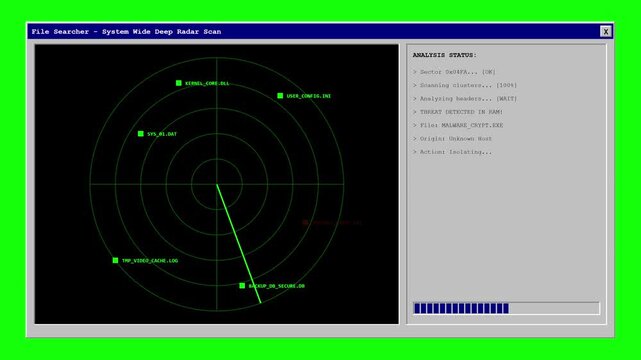This screenshot has height=360, width=641.
Task: Click the faint red threat blip on radar
Action: (305, 222)
